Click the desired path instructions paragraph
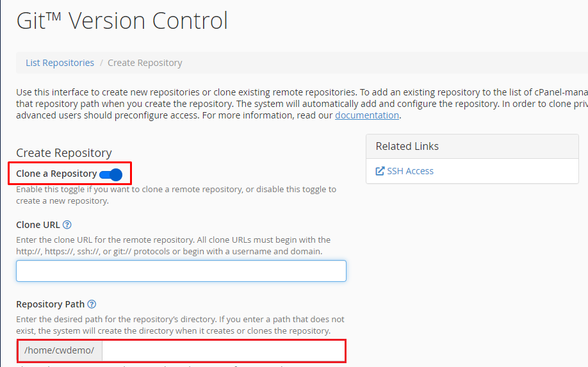Screen dimensions: 588x367 pyautogui.click(x=180, y=325)
